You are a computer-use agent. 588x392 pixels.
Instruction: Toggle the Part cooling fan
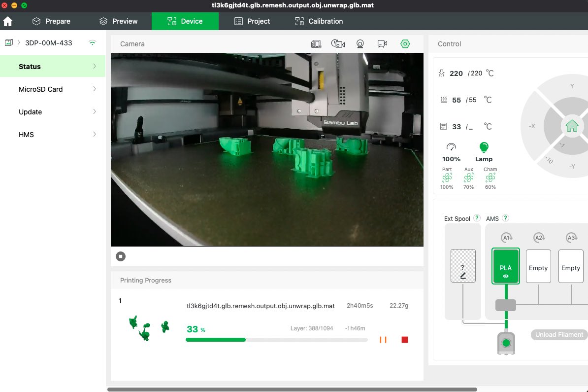pos(447,178)
